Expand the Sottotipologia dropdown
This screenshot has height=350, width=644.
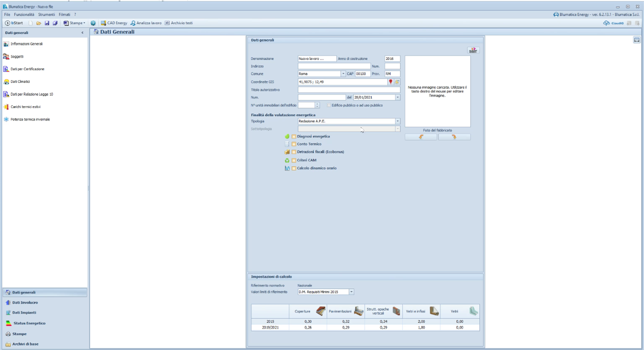[x=397, y=129]
